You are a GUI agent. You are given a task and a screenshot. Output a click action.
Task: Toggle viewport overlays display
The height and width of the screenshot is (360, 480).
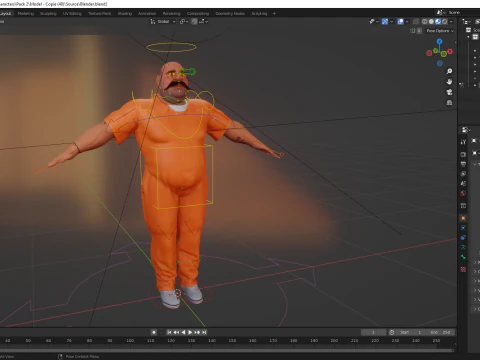(x=401, y=21)
